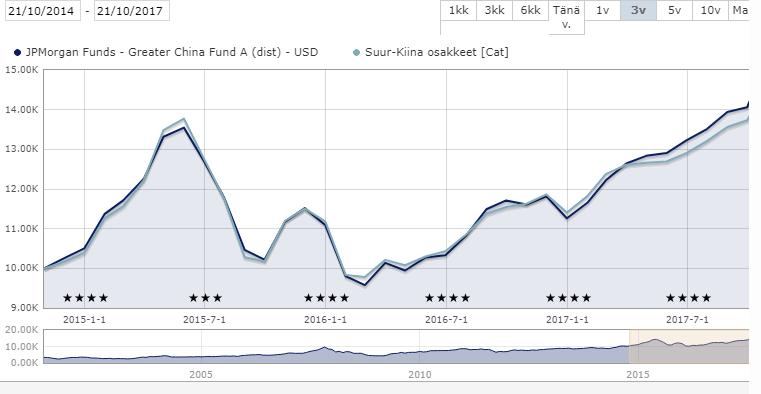Screen dimensions: 761x394
Task: Click the 2016-1-1 x-axis label
Action: pos(325,320)
